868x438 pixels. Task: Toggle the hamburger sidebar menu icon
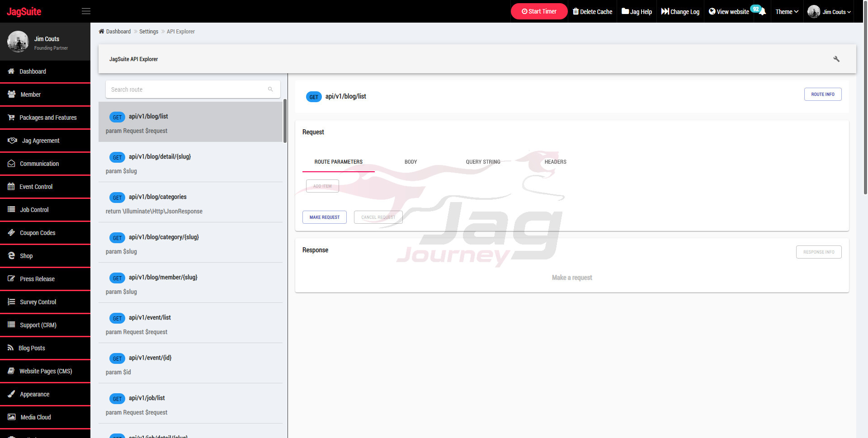point(86,11)
